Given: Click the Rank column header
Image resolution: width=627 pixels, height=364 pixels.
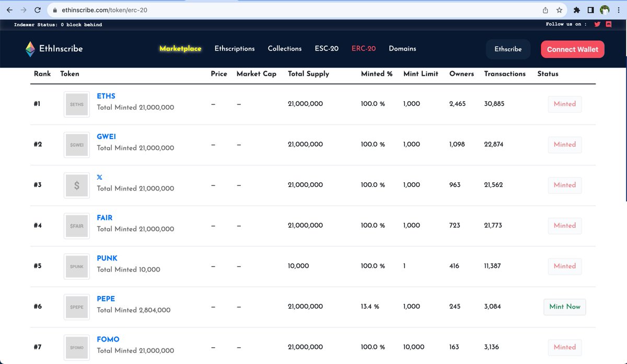Looking at the screenshot, I should pos(42,74).
